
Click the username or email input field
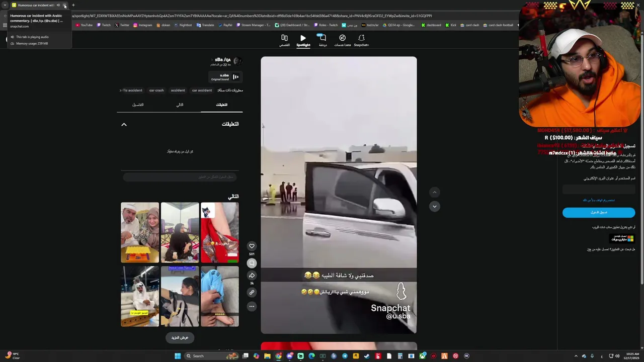[599, 189]
